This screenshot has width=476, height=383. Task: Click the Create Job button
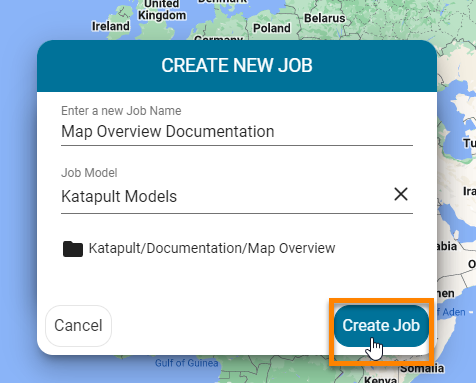pyautogui.click(x=381, y=326)
